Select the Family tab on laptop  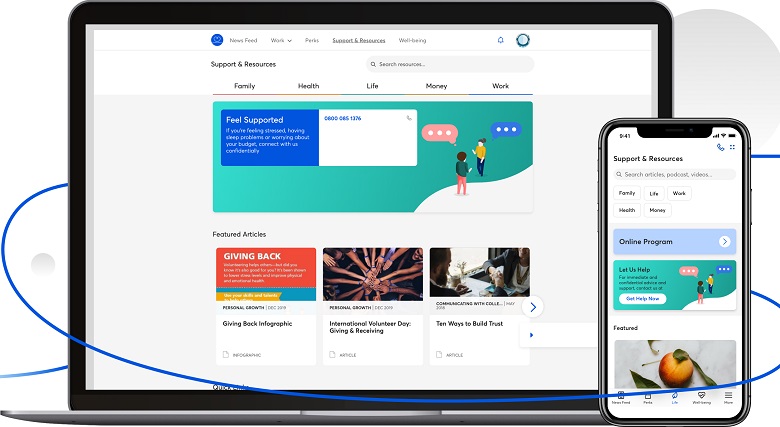pyautogui.click(x=245, y=86)
